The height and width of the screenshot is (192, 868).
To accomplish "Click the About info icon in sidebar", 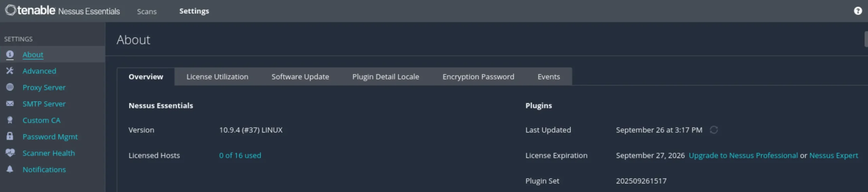I will coord(10,54).
